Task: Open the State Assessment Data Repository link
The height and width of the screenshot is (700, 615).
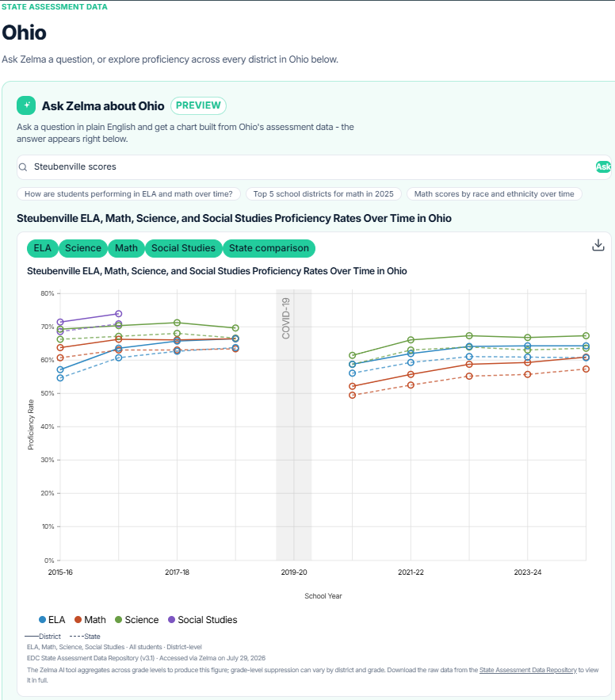Action: [528, 670]
